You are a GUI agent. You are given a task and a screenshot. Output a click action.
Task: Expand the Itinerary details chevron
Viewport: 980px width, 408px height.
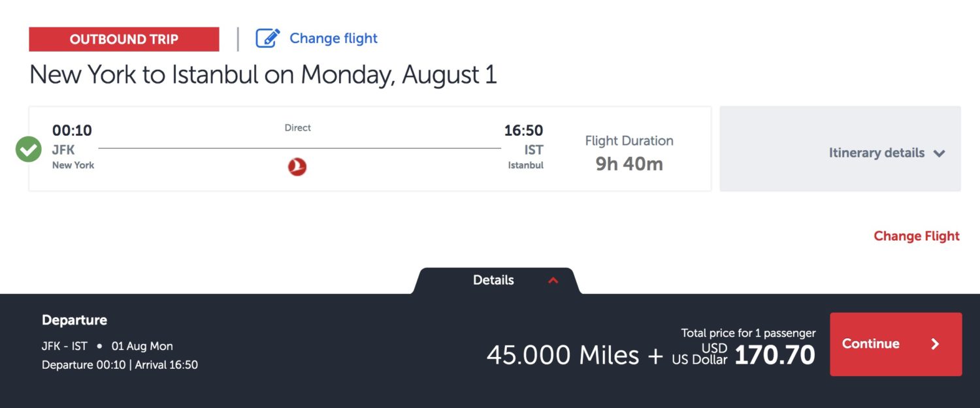(x=939, y=153)
